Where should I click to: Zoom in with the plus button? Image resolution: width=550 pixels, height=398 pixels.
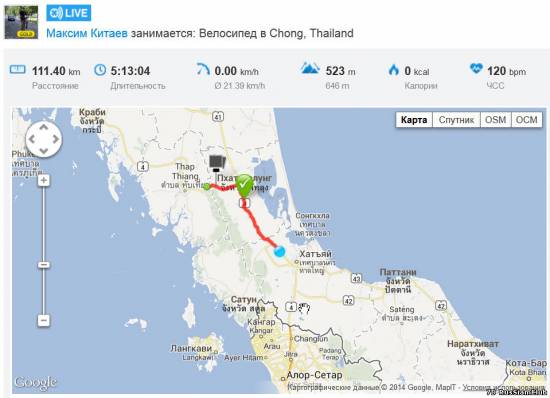click(x=43, y=180)
